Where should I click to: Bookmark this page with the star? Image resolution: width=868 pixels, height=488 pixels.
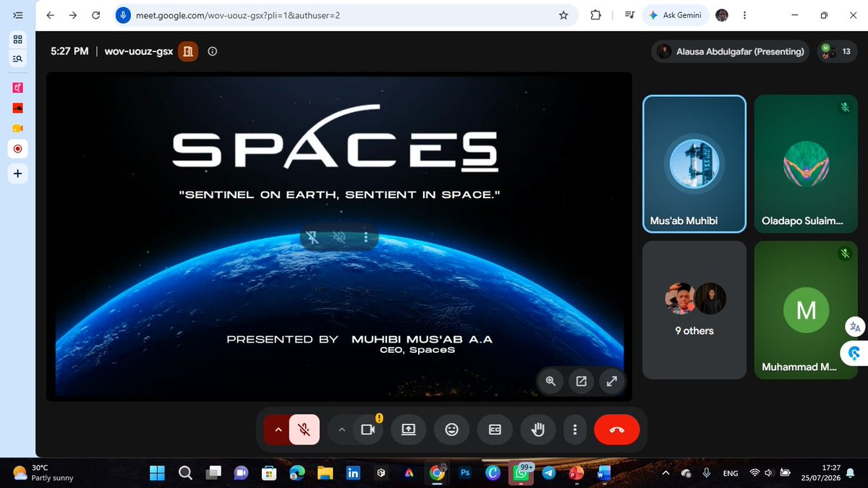click(563, 15)
